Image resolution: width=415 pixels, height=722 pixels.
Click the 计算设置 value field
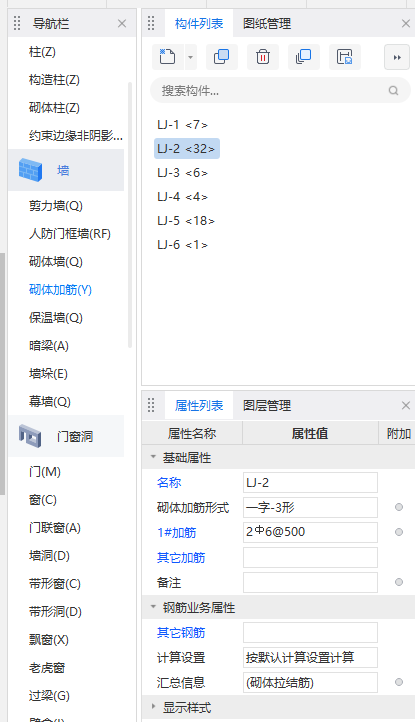click(310, 658)
